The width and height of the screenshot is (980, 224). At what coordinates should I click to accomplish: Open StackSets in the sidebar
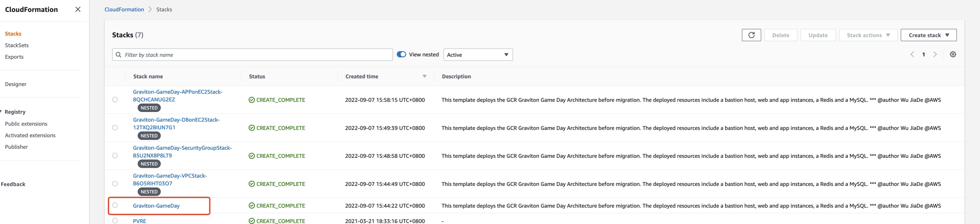point(17,45)
